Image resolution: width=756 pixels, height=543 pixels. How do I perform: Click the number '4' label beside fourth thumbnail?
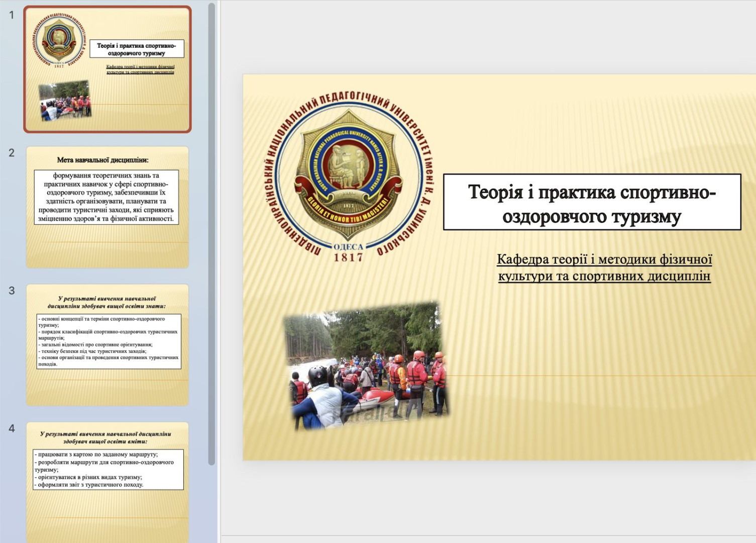[12, 428]
